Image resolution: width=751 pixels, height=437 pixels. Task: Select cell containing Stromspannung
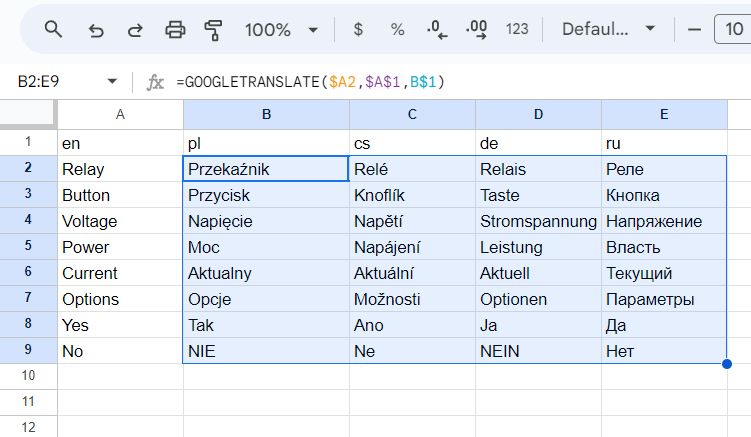(x=538, y=221)
